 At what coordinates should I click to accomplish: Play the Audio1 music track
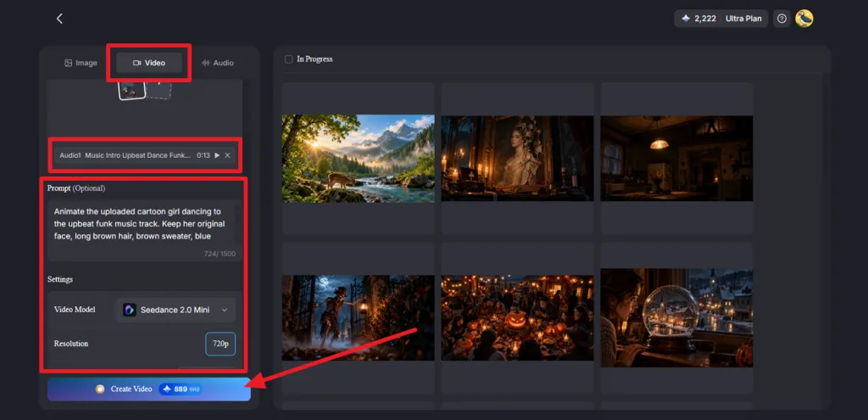217,156
